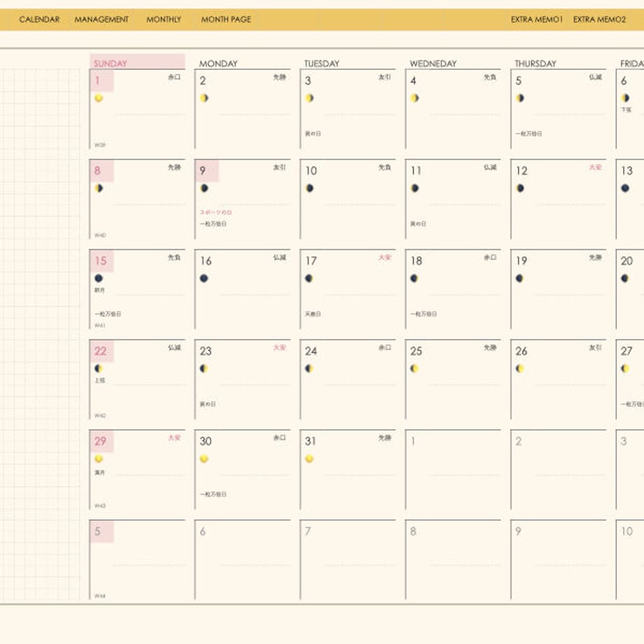Viewport: 644px width, 644px height.
Task: Click the moon phase icon on Wednesday the 25th
Action: pyautogui.click(x=414, y=368)
